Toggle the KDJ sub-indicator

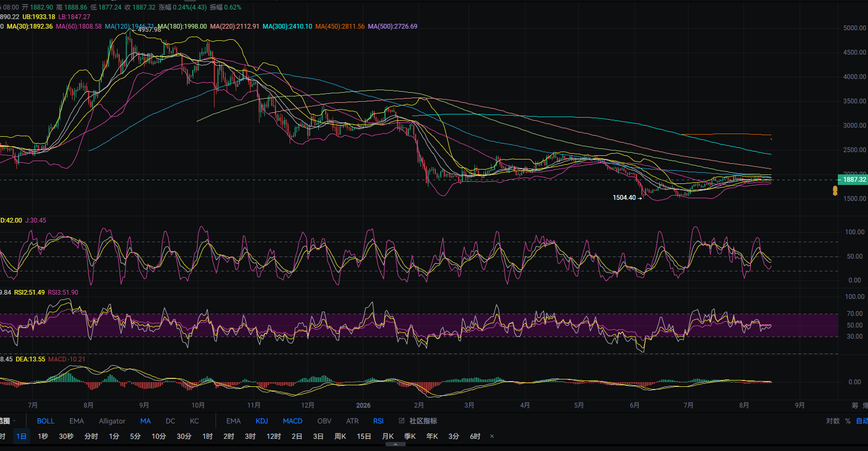click(x=262, y=421)
